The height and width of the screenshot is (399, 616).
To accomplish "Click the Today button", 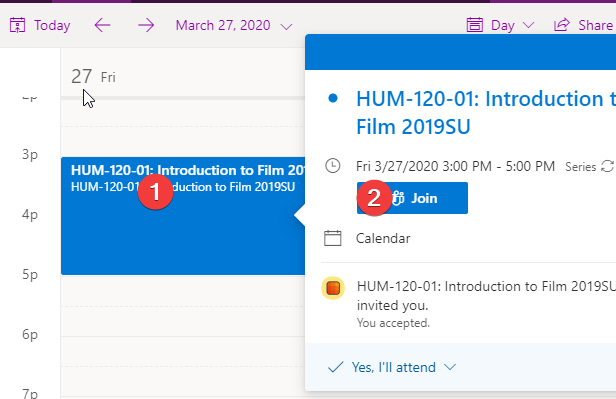I will (x=40, y=25).
